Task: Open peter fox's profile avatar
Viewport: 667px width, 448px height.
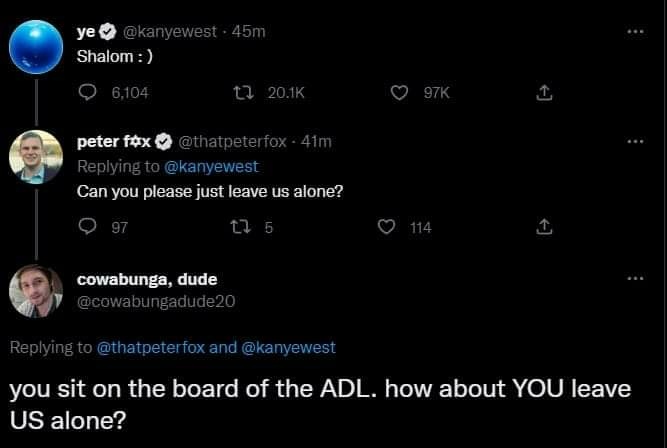Action: [36, 158]
